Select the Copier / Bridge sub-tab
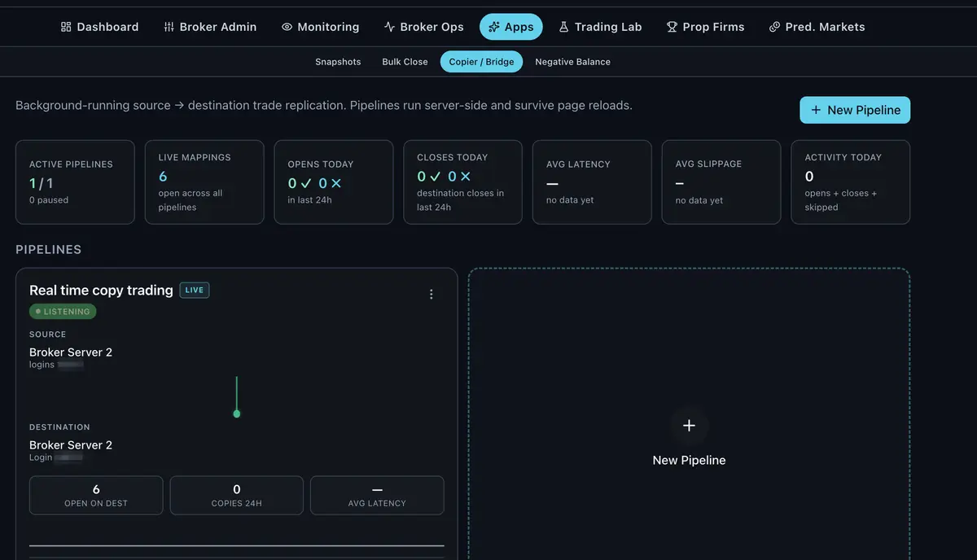This screenshot has height=560, width=977. click(481, 62)
